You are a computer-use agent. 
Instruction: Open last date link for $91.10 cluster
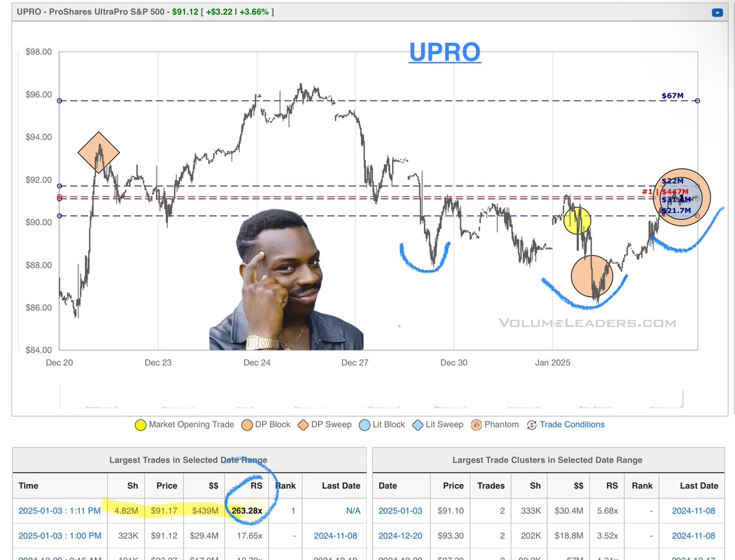click(693, 510)
